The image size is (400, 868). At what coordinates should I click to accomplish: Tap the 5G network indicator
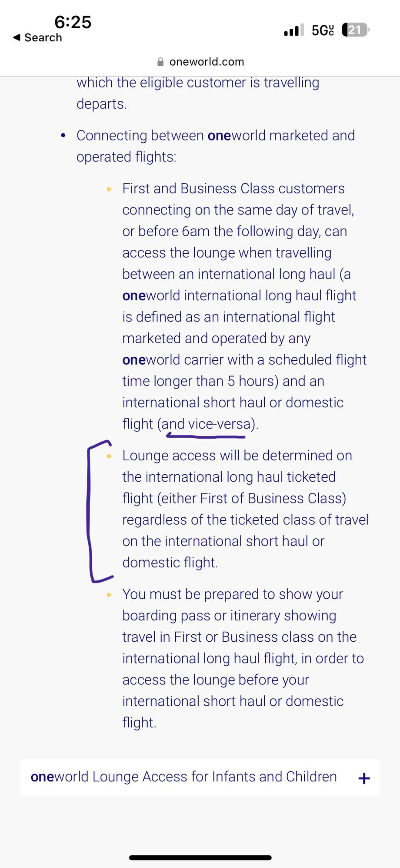click(323, 30)
